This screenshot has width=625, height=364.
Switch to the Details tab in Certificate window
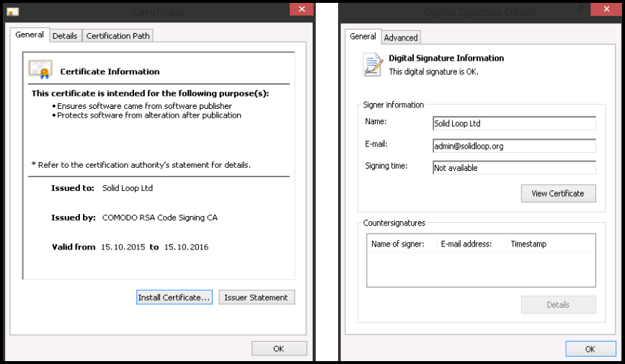coord(65,36)
